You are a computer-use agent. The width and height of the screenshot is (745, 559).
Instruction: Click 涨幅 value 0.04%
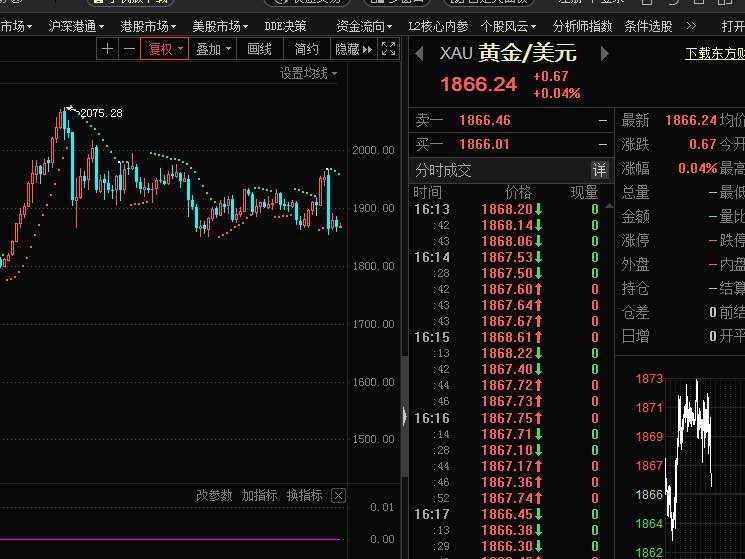pos(697,168)
